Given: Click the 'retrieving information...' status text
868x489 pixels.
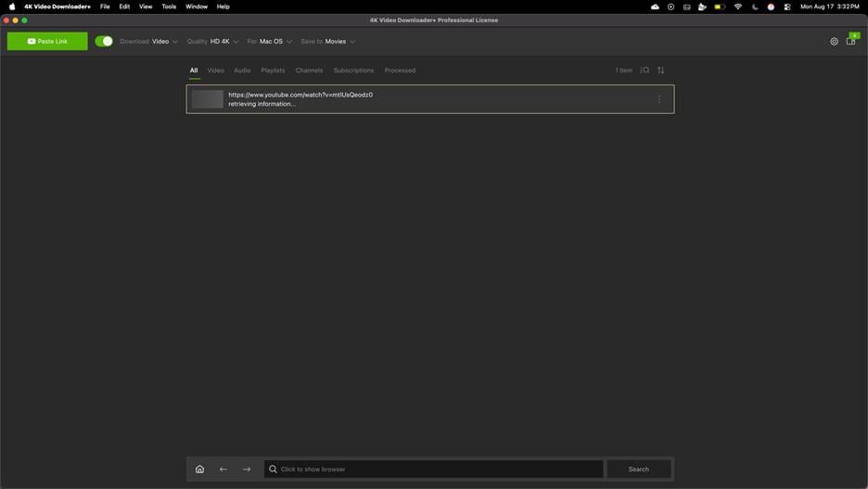Looking at the screenshot, I should coord(262,104).
